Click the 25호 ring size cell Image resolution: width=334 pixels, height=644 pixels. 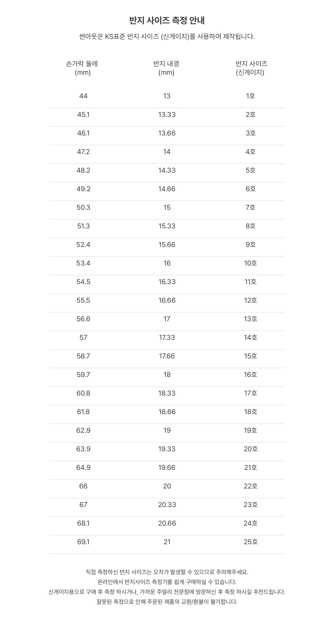point(250,542)
